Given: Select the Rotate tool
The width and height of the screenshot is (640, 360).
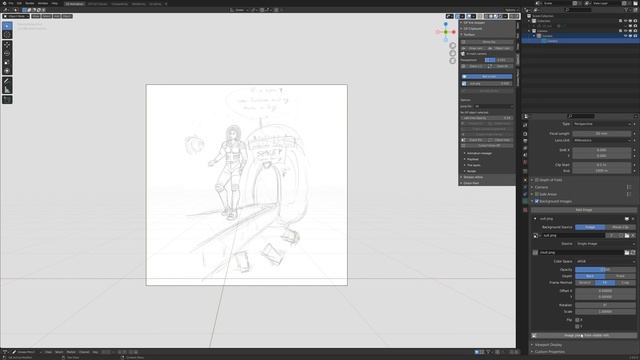Looking at the screenshot, I should pyautogui.click(x=7, y=53).
